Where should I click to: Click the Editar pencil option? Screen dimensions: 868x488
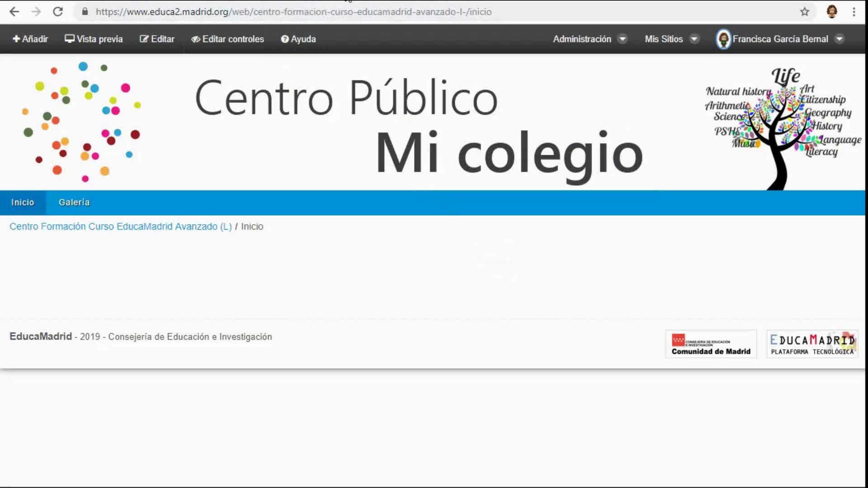click(157, 39)
